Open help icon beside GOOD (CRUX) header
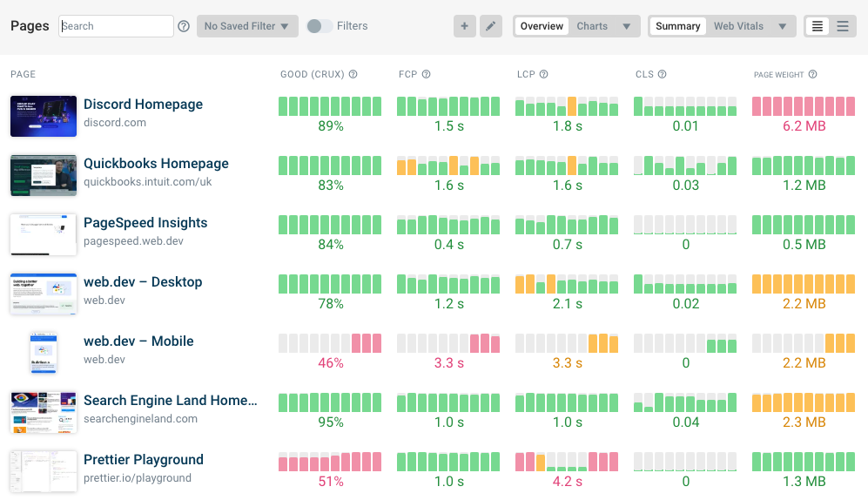 tap(353, 74)
